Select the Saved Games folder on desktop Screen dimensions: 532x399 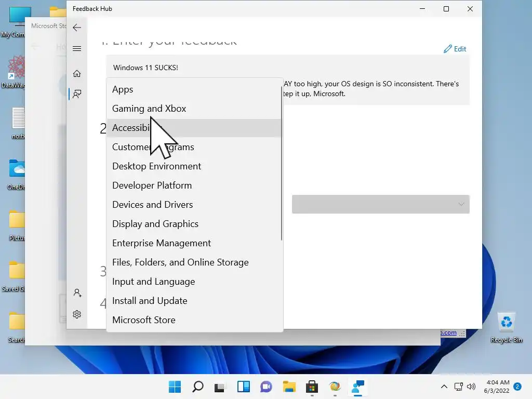click(x=13, y=276)
